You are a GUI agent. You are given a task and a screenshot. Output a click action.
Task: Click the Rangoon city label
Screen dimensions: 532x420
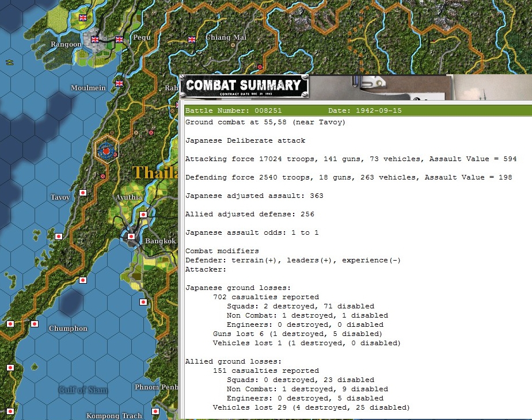coord(66,44)
